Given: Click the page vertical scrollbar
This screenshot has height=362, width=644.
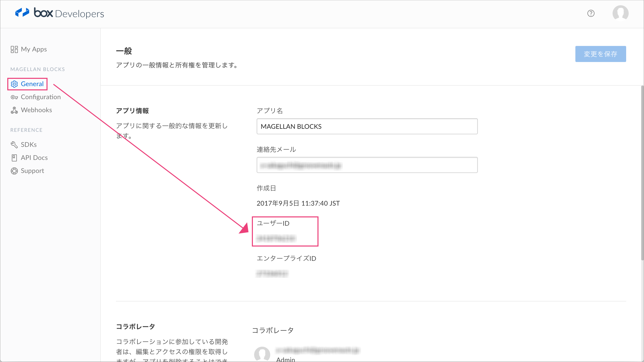Looking at the screenshot, I should [x=642, y=173].
